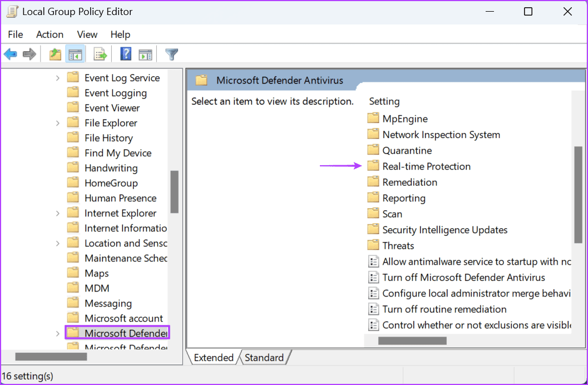Click the Setting column header
Image resolution: width=588 pixels, height=385 pixels.
pos(384,101)
